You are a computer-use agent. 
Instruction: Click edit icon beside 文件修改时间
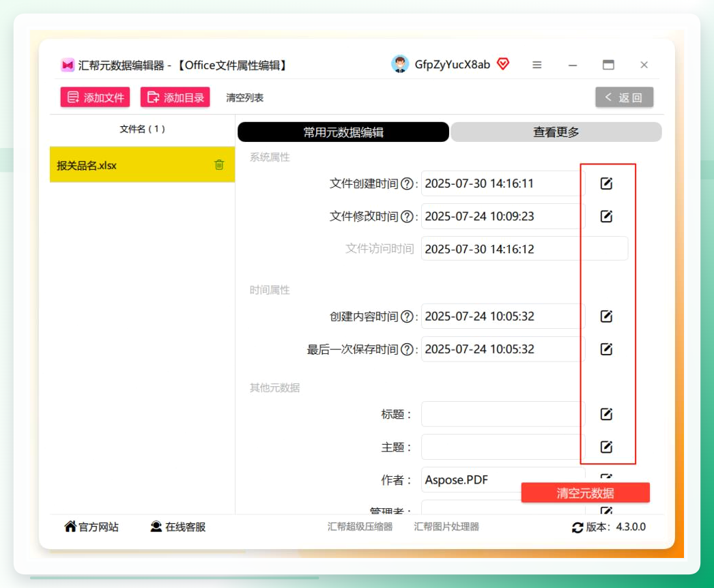point(606,216)
